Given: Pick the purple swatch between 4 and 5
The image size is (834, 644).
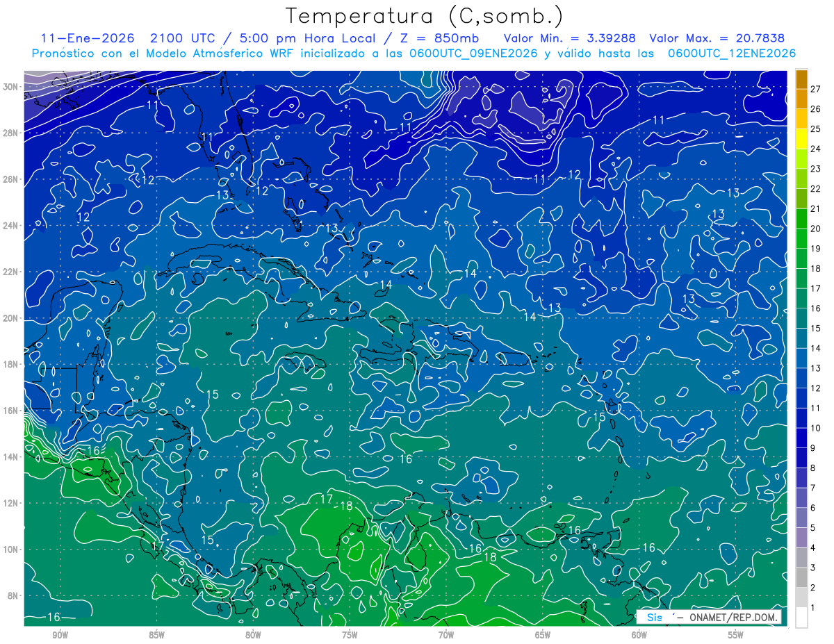Looking at the screenshot, I should [801, 538].
